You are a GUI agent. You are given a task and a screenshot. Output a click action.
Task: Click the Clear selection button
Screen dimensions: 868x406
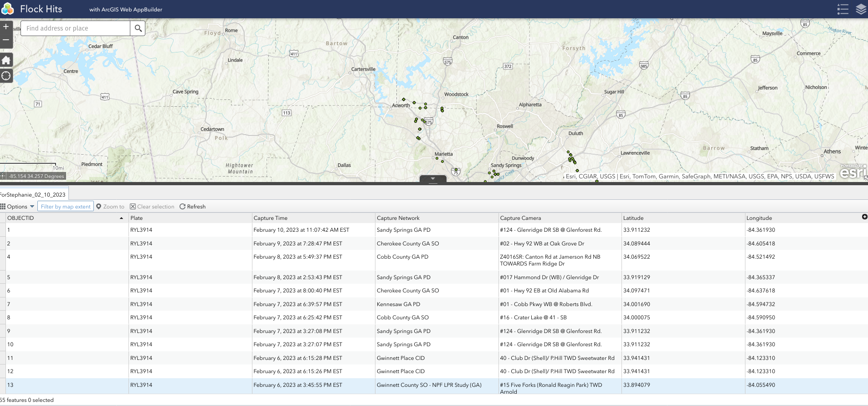tap(152, 207)
